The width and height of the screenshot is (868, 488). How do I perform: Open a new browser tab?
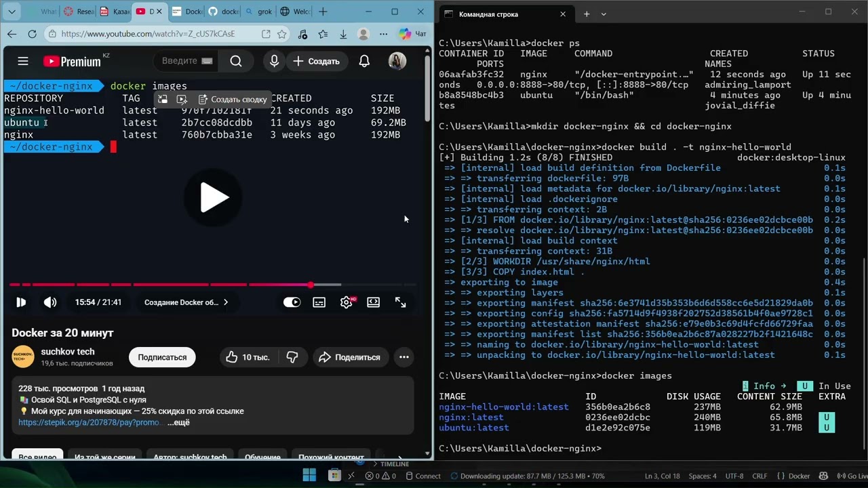[323, 12]
